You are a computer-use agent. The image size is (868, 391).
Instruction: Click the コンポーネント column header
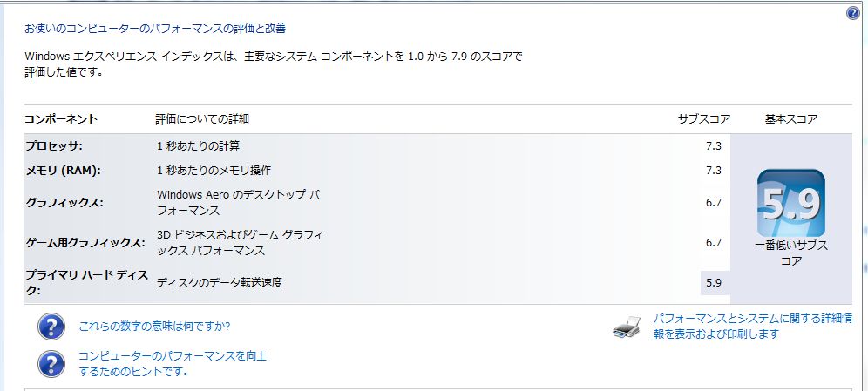(61, 118)
